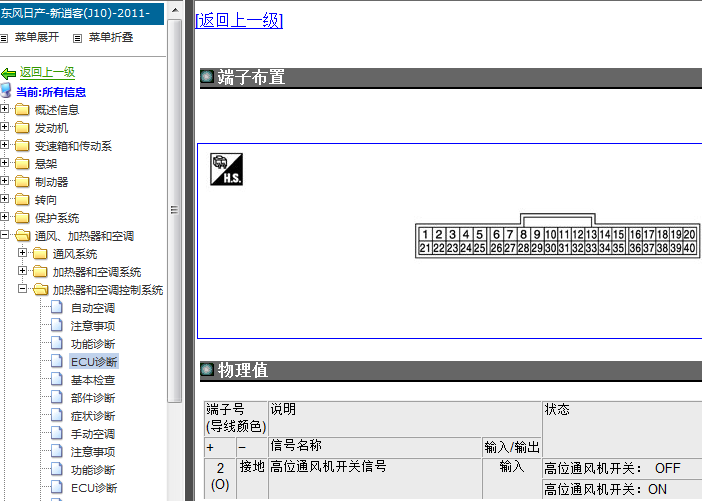Click the 转向 folder icon
The height and width of the screenshot is (501, 702).
pyautogui.click(x=22, y=199)
